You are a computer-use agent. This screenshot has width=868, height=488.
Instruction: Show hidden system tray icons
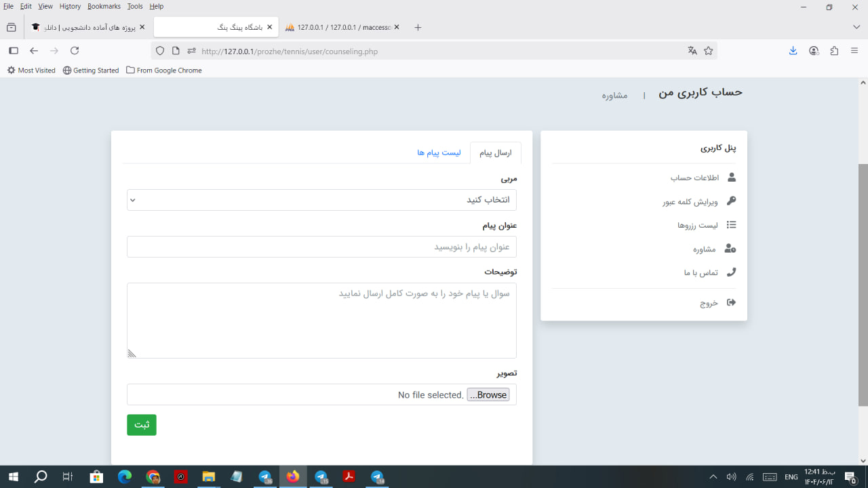pos(713,477)
